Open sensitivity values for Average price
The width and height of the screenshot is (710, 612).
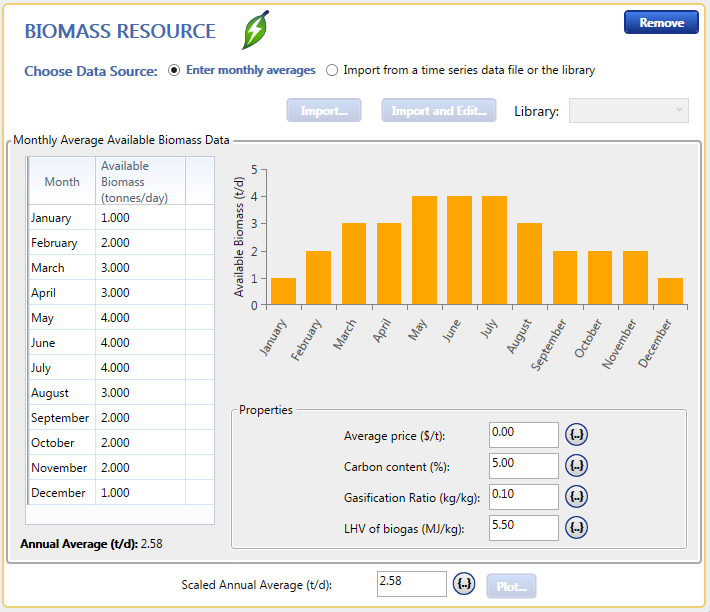(x=576, y=435)
